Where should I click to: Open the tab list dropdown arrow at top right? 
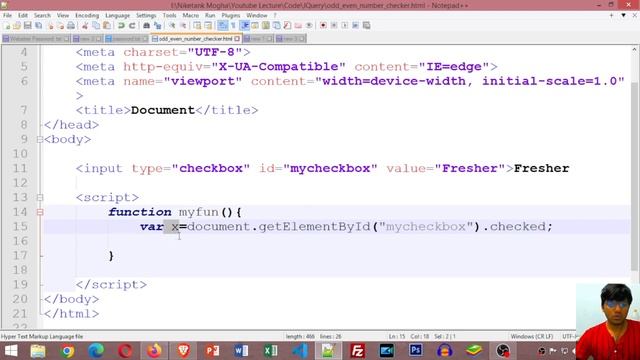click(x=623, y=15)
